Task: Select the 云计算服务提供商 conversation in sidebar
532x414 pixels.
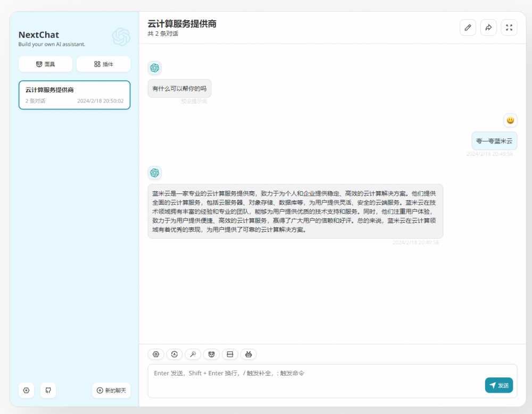Action: click(x=74, y=95)
